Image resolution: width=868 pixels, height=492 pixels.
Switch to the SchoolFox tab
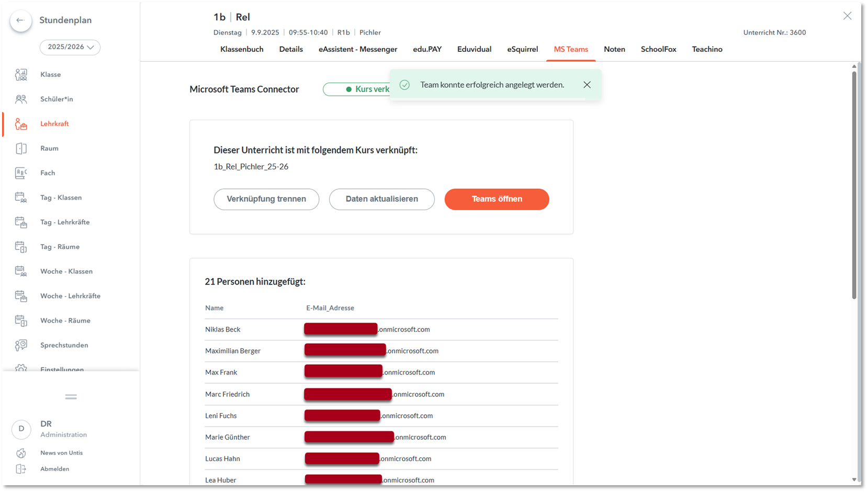coord(658,49)
